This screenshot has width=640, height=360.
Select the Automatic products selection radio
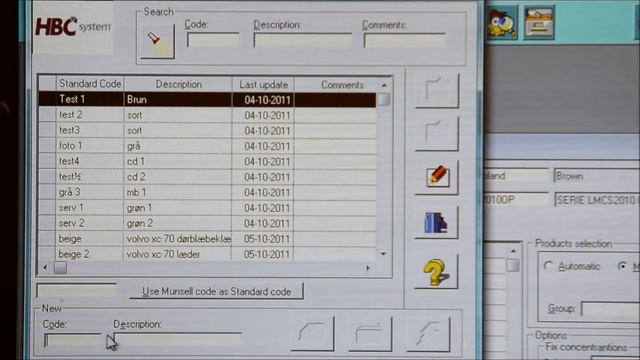548,266
